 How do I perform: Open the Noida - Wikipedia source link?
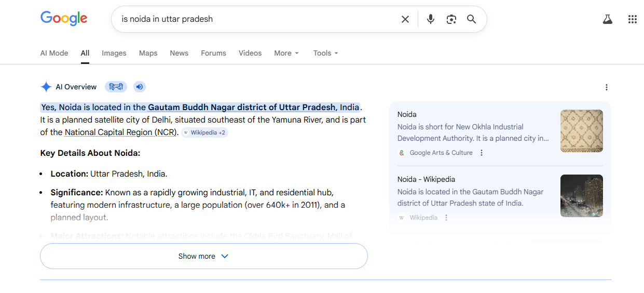click(x=426, y=179)
